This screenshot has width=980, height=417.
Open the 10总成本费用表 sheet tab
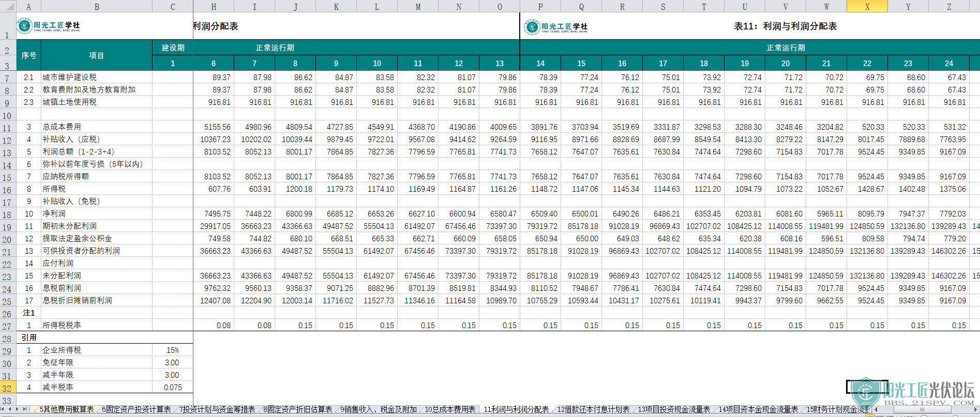[450, 409]
